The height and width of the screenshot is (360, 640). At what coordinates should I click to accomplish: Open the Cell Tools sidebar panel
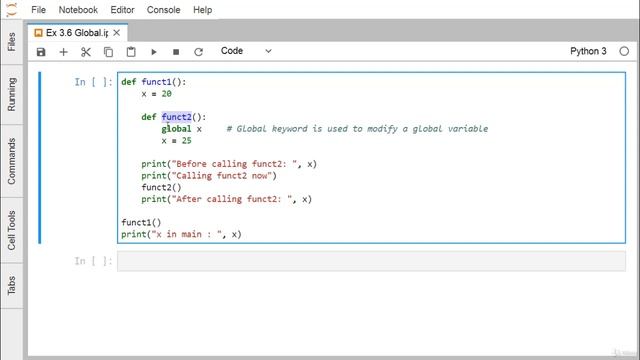11,230
